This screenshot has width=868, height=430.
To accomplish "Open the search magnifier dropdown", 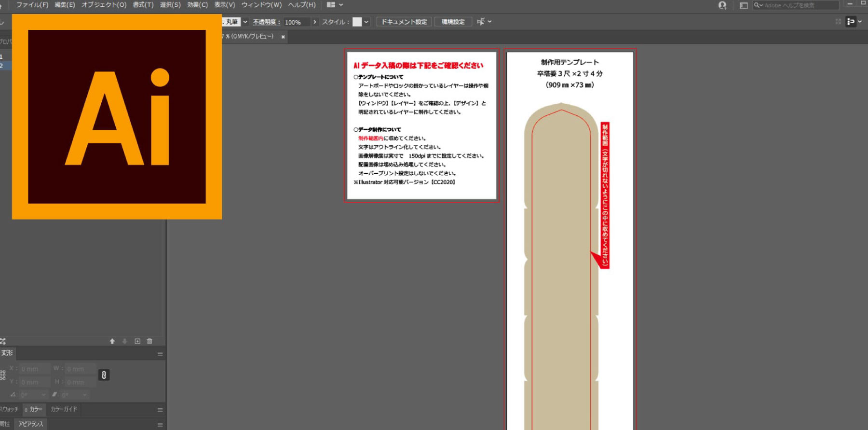I will pos(758,5).
